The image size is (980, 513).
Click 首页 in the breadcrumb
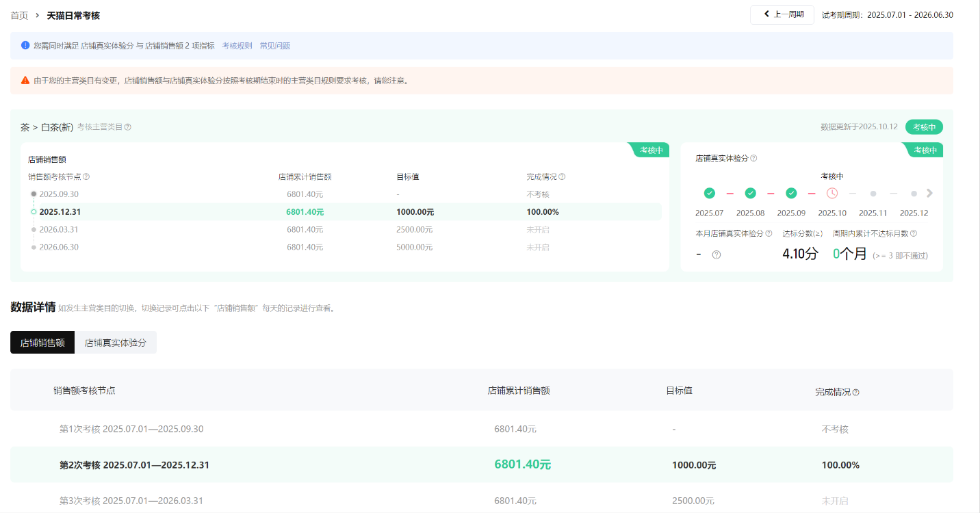(x=19, y=15)
